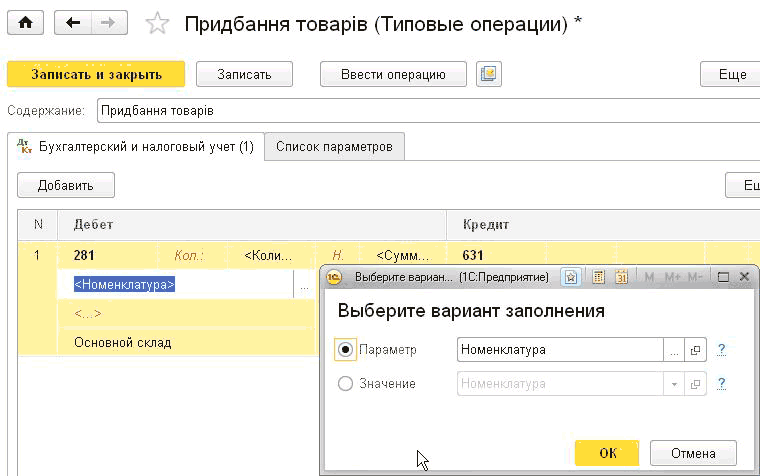Show help for the Значение field
Image resolution: width=760 pixels, height=476 pixels.
tap(721, 383)
